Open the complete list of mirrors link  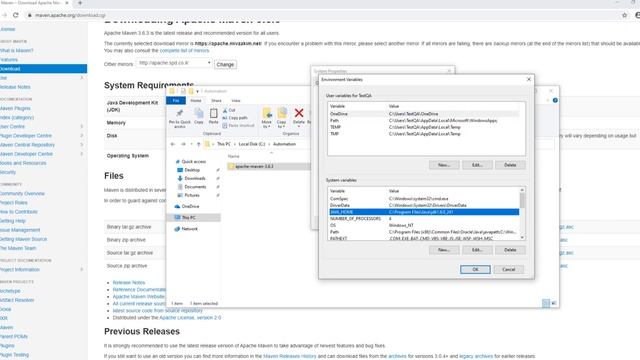pos(184,51)
